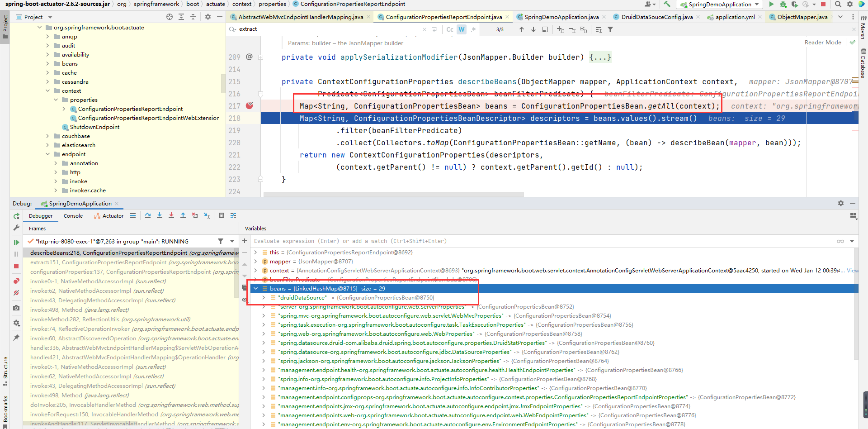Viewport: 868px width, 429px height.
Task: Click the wrench debugger settings icon
Action: click(16, 228)
